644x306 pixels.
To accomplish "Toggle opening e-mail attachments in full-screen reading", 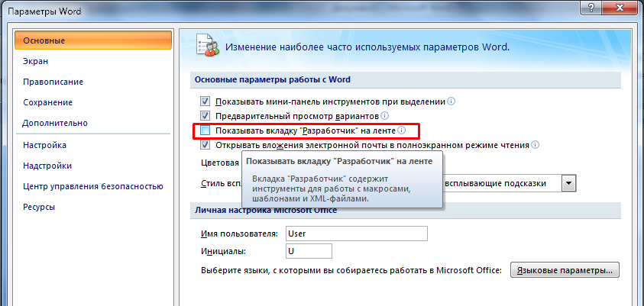I will click(205, 145).
